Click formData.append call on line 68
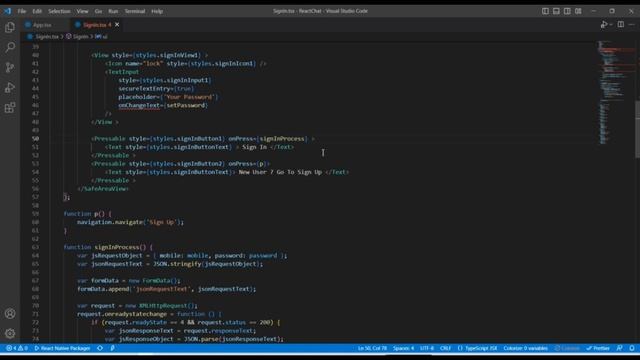The width and height of the screenshot is (640, 360). coord(167,289)
